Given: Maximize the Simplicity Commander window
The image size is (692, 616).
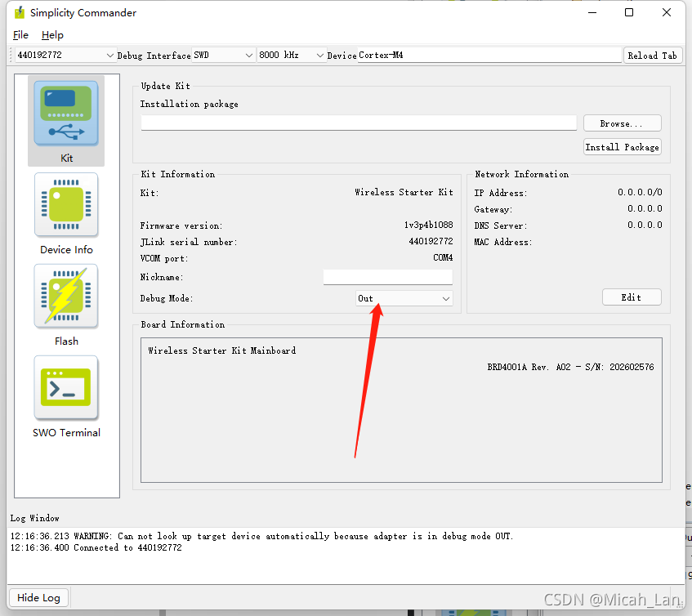Looking at the screenshot, I should tap(629, 13).
